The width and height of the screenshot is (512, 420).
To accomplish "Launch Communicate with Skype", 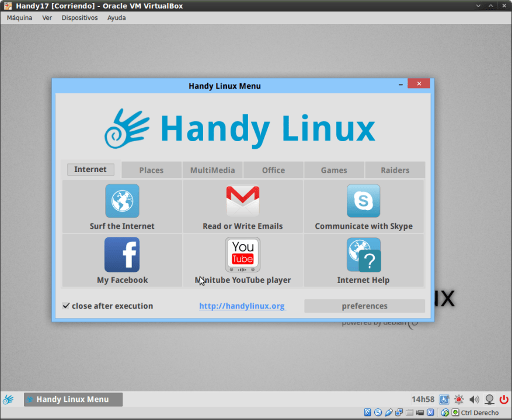I will point(363,200).
